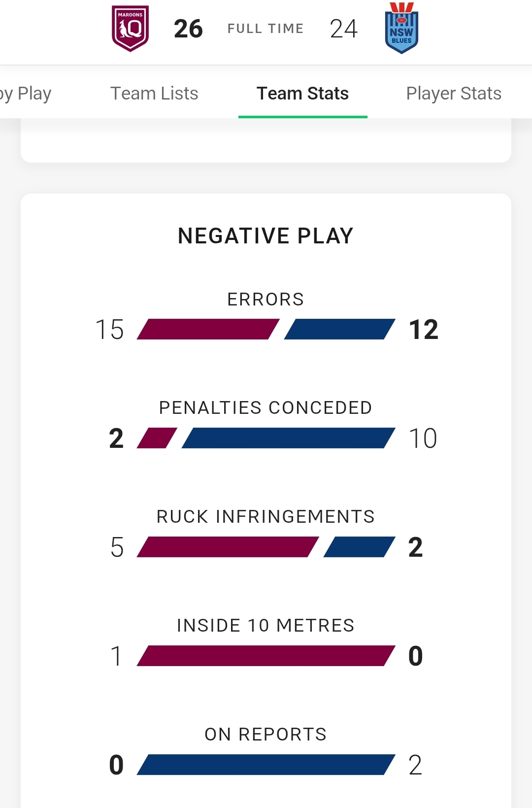The image size is (532, 808).
Task: Tap the ON REPORTS stat label
Action: click(x=266, y=734)
